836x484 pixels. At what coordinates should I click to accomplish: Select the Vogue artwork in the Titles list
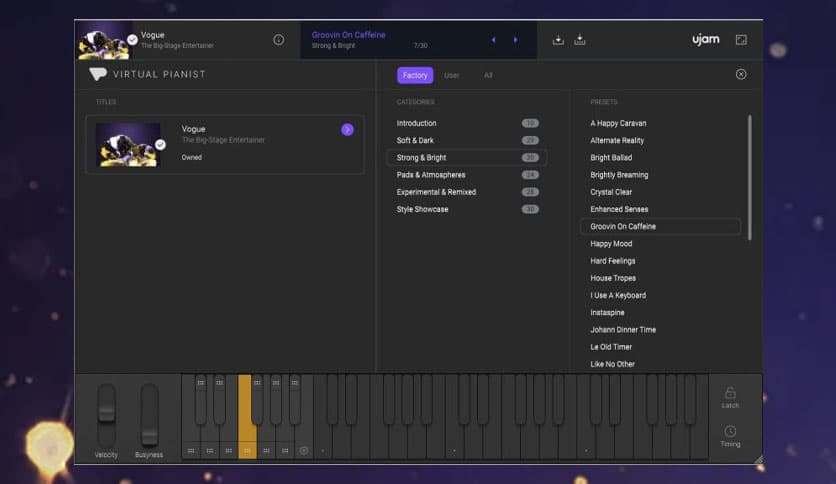point(128,144)
